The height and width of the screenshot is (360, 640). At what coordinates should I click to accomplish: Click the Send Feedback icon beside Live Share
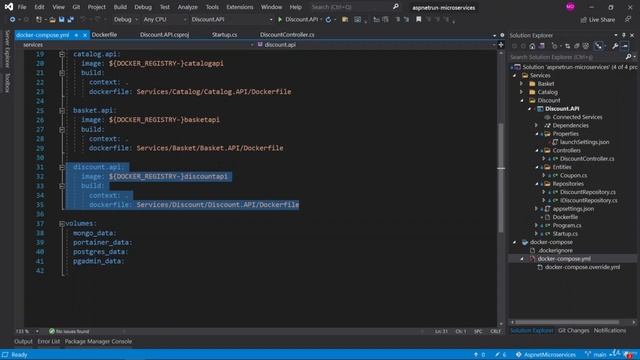pyautogui.click(x=628, y=19)
